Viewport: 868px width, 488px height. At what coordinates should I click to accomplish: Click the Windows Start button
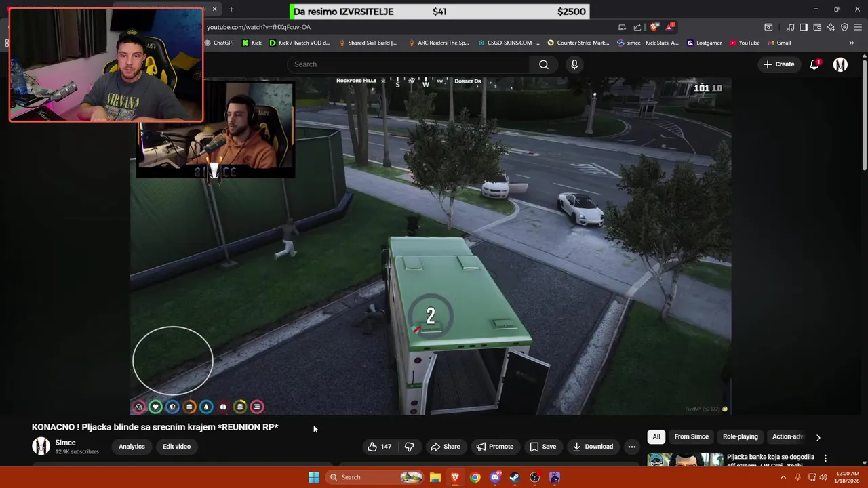[x=314, y=477]
